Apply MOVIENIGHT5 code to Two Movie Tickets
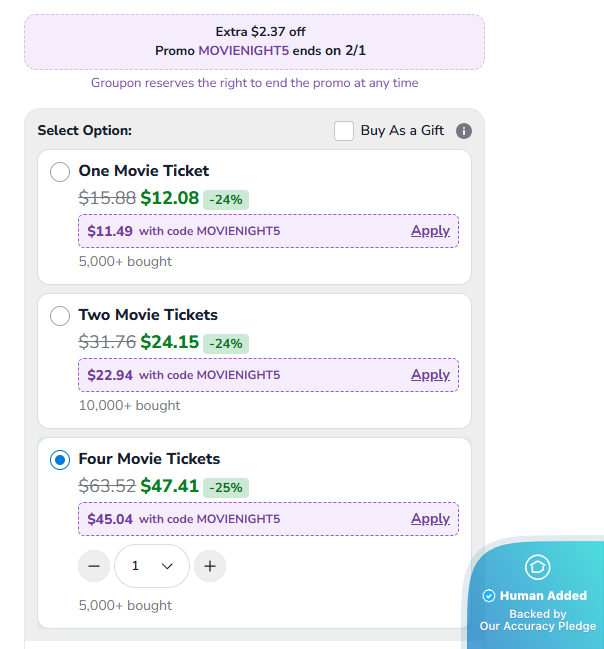 coord(430,375)
